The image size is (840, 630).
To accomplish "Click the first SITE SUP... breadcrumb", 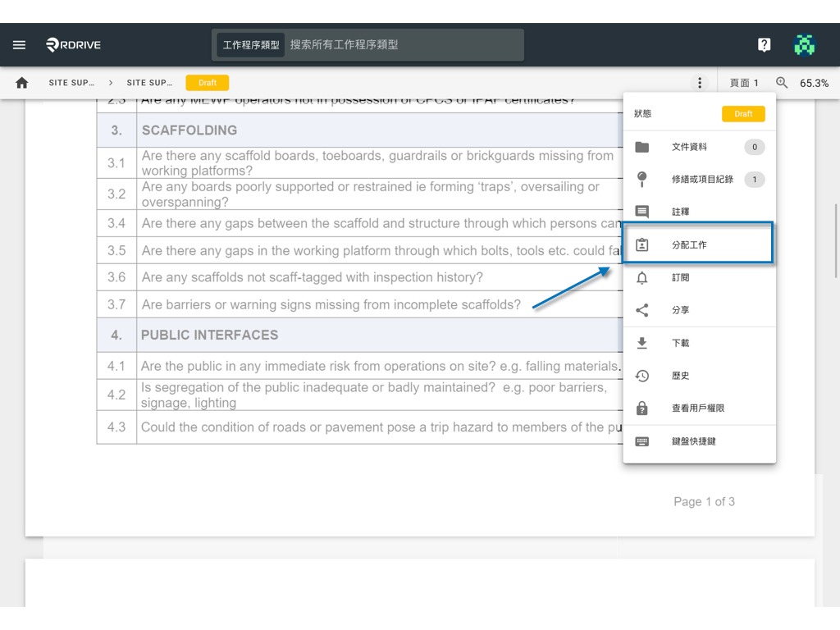I will click(x=71, y=83).
